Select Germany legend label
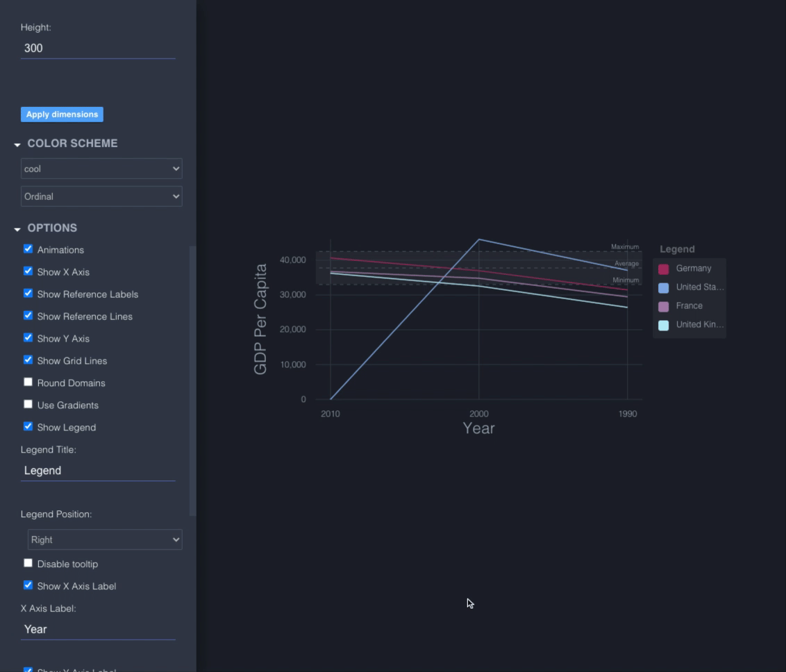786x672 pixels. pos(693,269)
